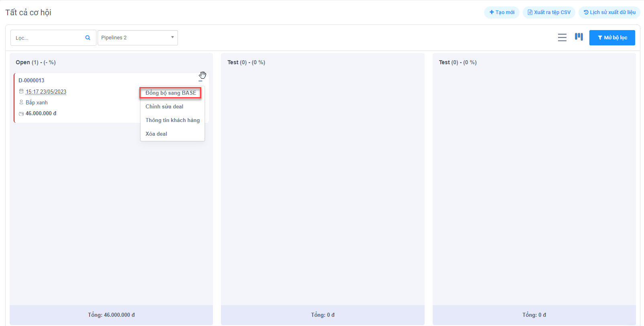Open deal D-0000013 card title
This screenshot has height=326, width=644.
pos(31,80)
